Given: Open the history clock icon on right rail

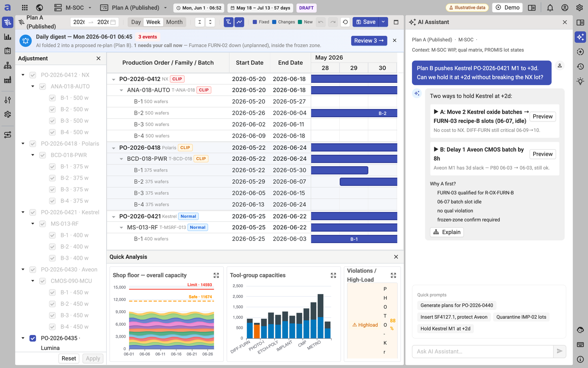Looking at the screenshot, I should click(x=580, y=67).
